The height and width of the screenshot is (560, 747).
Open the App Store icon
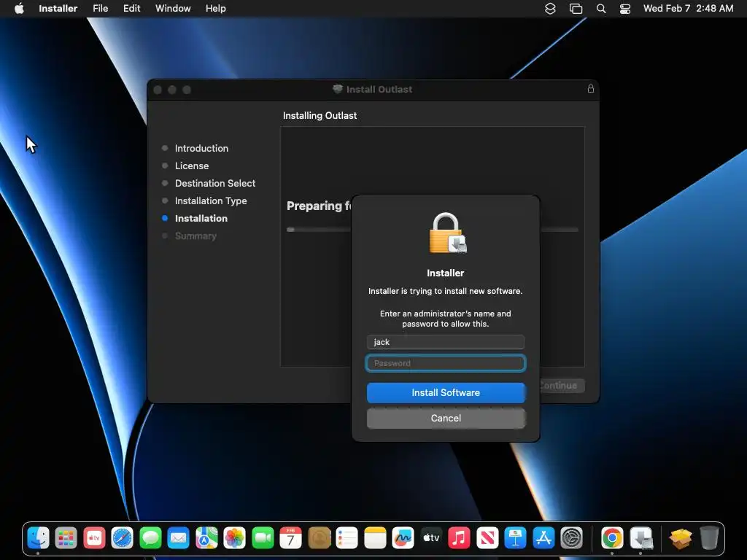coord(543,538)
